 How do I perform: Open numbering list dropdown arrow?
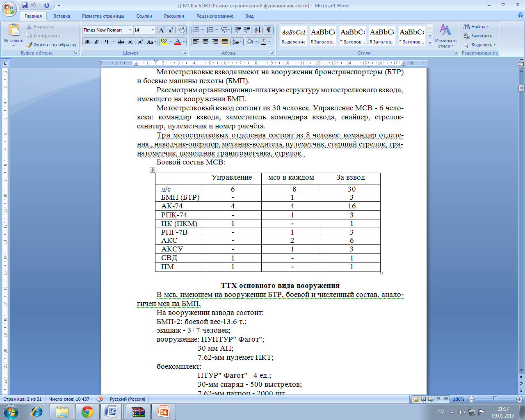(x=217, y=30)
